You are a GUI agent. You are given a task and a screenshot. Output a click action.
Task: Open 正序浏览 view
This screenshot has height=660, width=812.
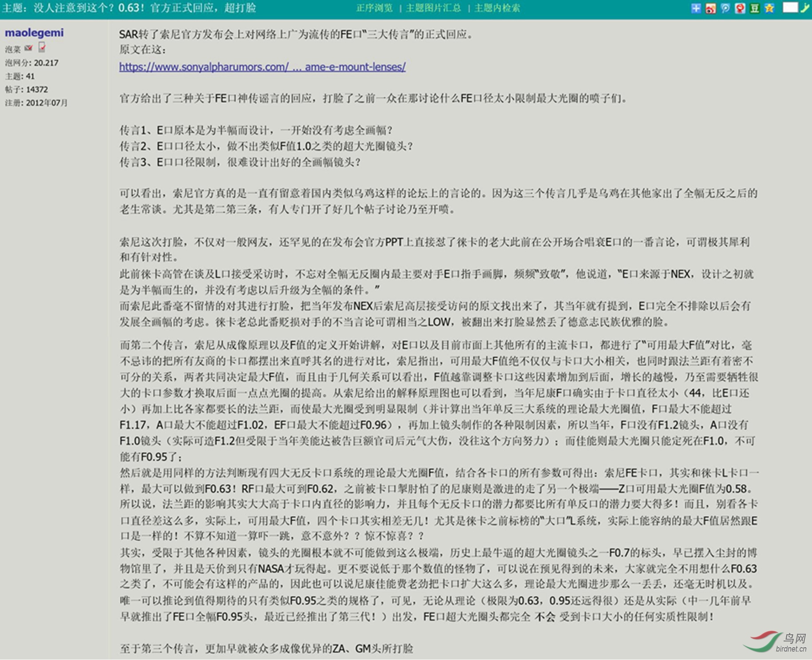click(x=374, y=8)
